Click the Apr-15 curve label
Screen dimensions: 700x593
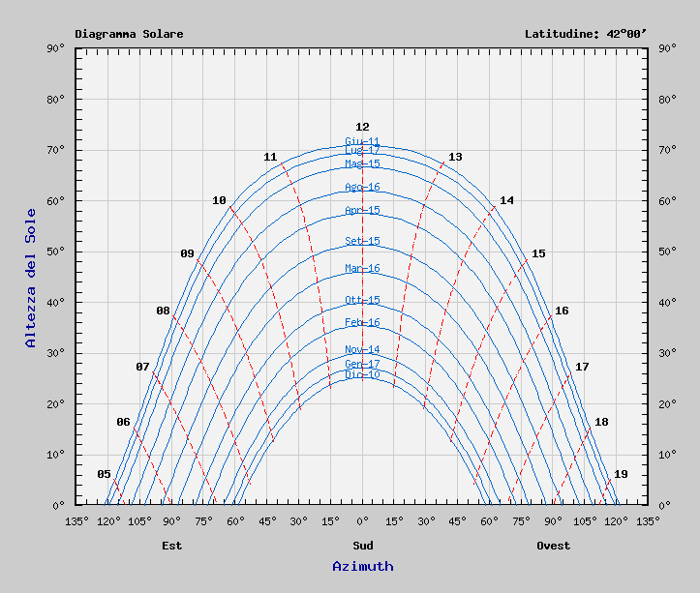click(x=362, y=210)
